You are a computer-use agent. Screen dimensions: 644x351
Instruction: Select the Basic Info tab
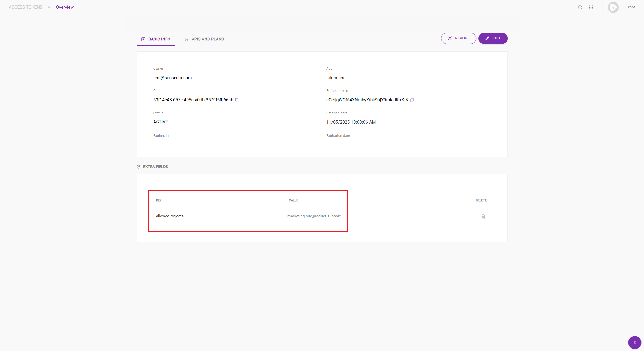coord(156,39)
